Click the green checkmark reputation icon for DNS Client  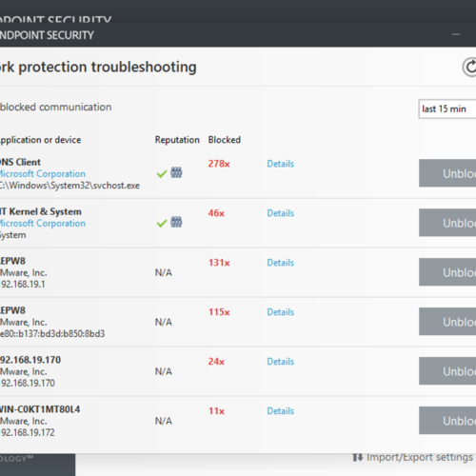(162, 173)
